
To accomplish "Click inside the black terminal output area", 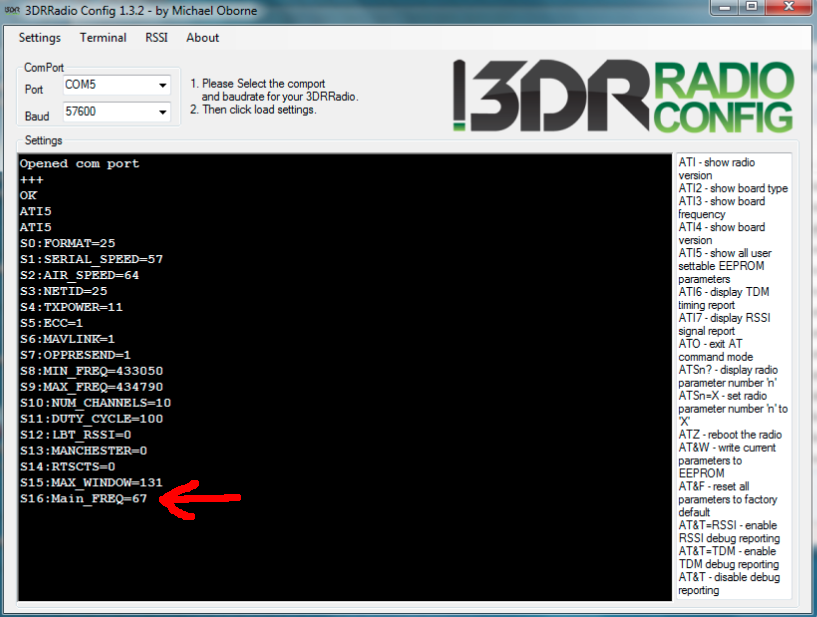I will tap(400, 560).
